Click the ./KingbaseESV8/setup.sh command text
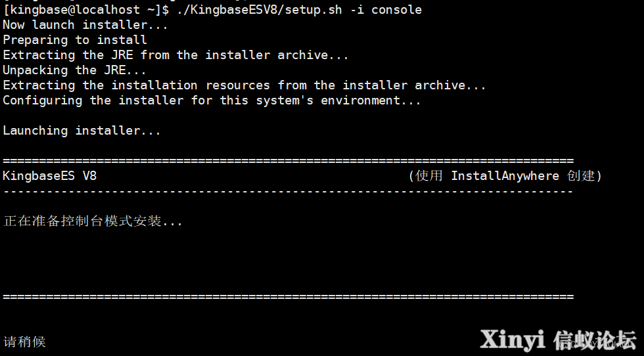 tap(259, 10)
